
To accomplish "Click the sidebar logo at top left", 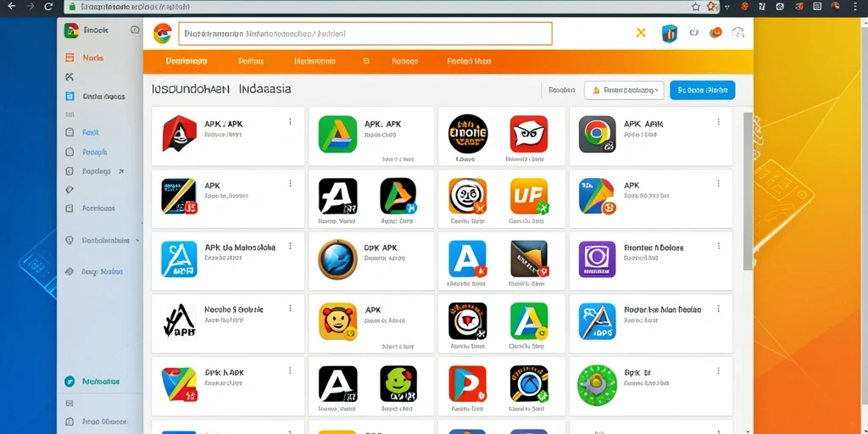I will (71, 31).
